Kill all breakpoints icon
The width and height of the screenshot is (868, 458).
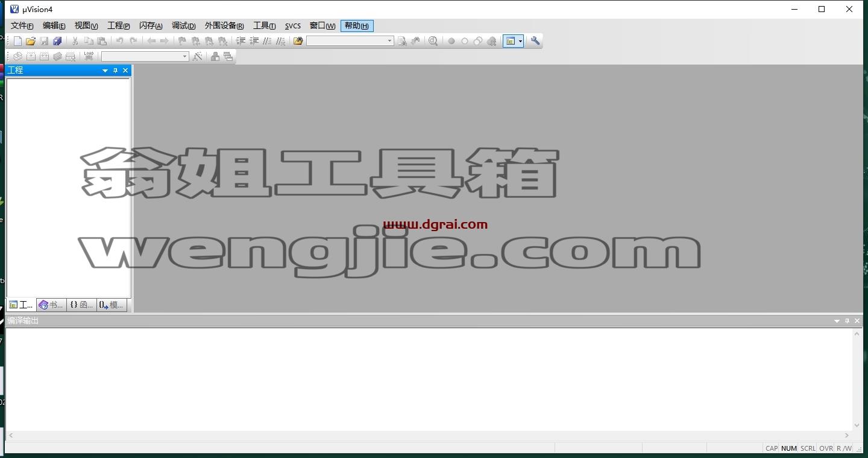coord(492,41)
